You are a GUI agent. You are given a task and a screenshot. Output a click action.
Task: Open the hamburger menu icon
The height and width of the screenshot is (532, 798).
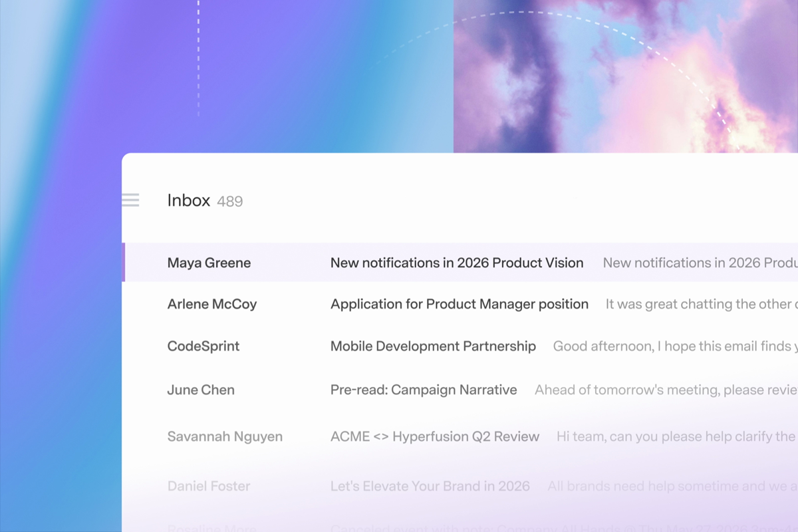(130, 200)
